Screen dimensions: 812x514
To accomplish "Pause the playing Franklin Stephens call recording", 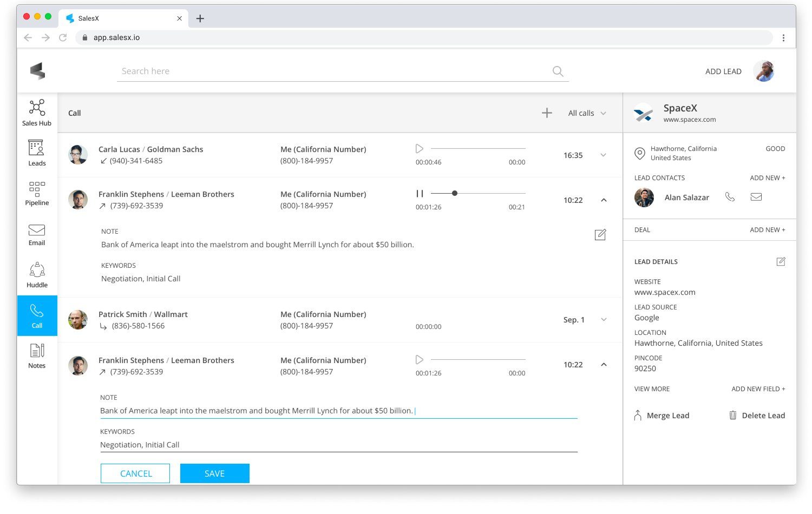I will pyautogui.click(x=420, y=193).
